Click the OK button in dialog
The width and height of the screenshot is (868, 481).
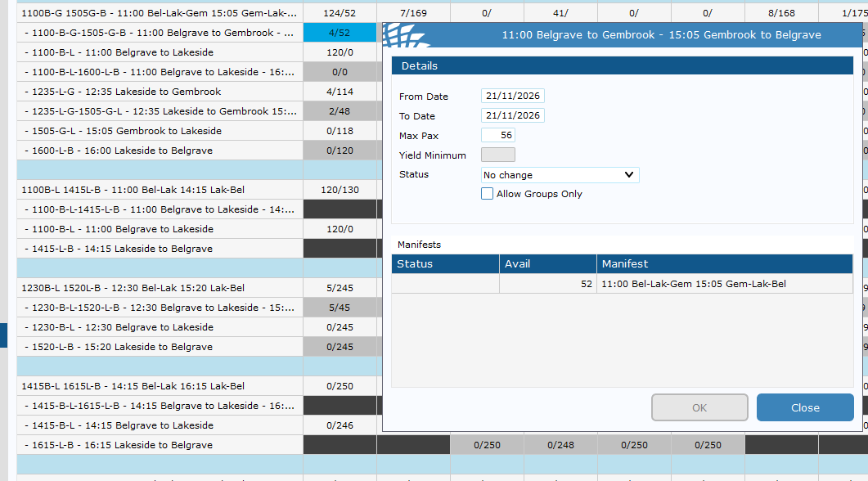point(699,407)
